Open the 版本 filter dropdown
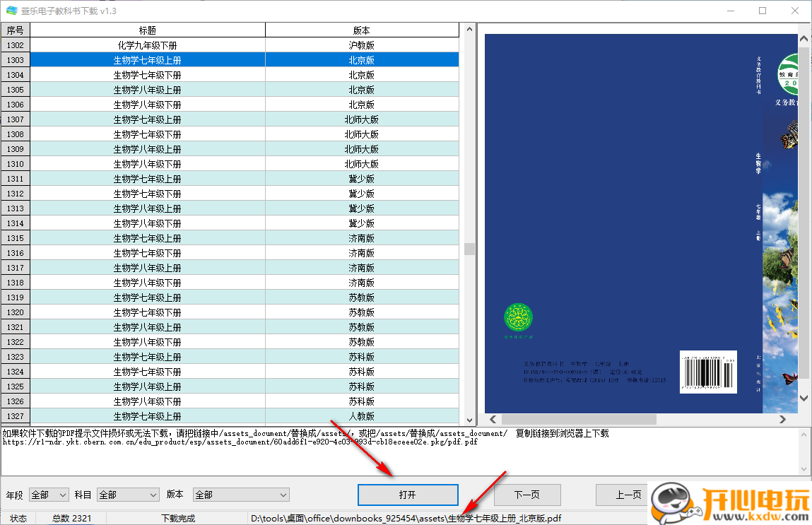Image resolution: width=812 pixels, height=525 pixels. click(241, 495)
